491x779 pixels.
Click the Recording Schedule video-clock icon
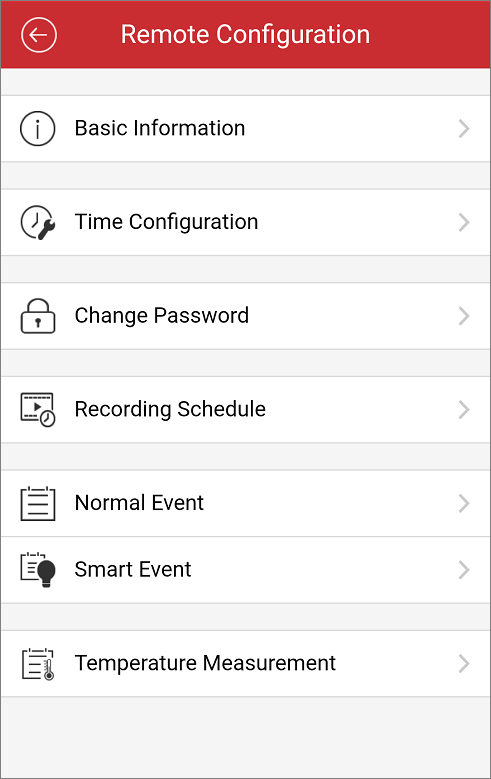tap(38, 410)
